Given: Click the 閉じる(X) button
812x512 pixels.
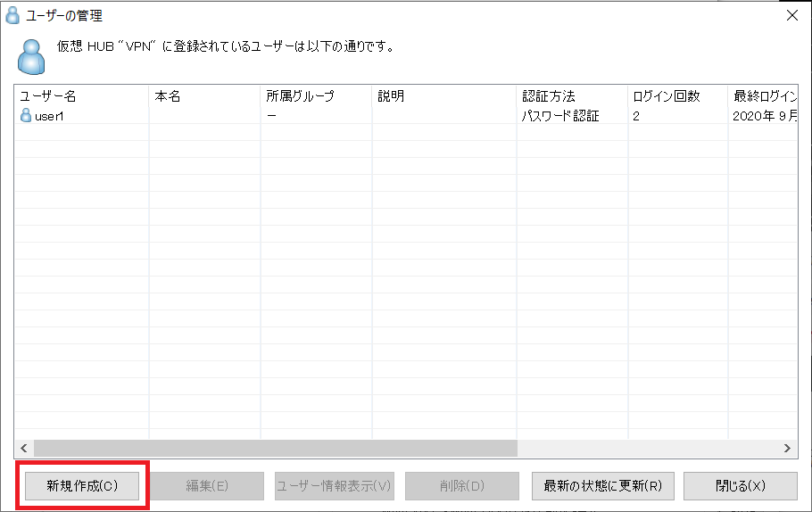Looking at the screenshot, I should pyautogui.click(x=740, y=485).
